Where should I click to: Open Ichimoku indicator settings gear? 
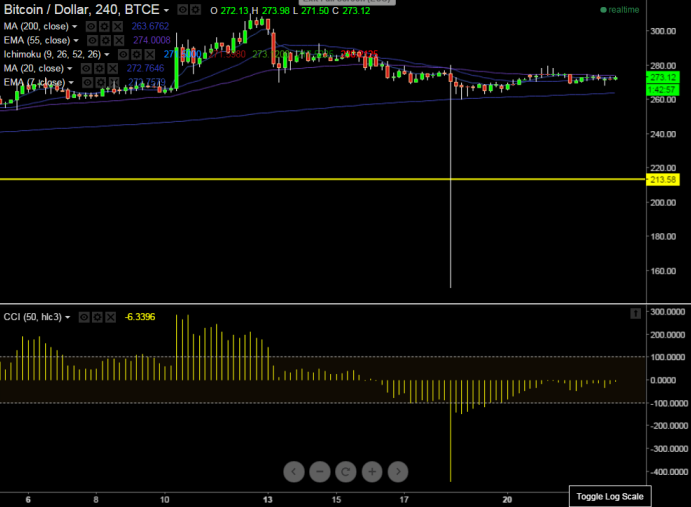tap(137, 54)
